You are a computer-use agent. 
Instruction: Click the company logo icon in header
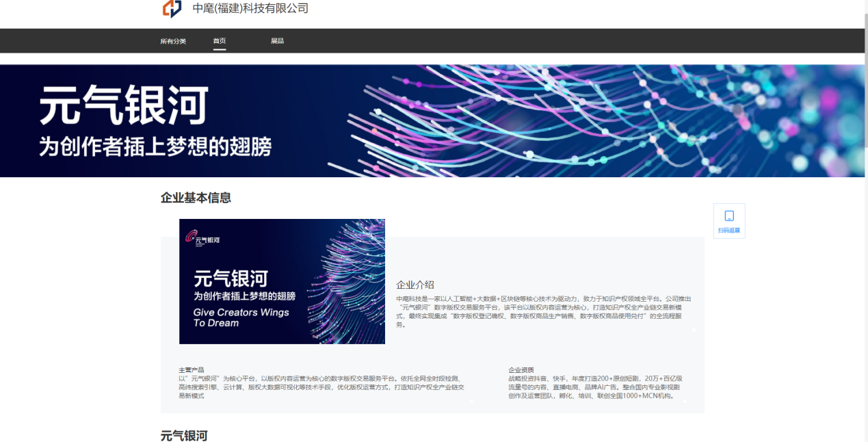(x=172, y=8)
